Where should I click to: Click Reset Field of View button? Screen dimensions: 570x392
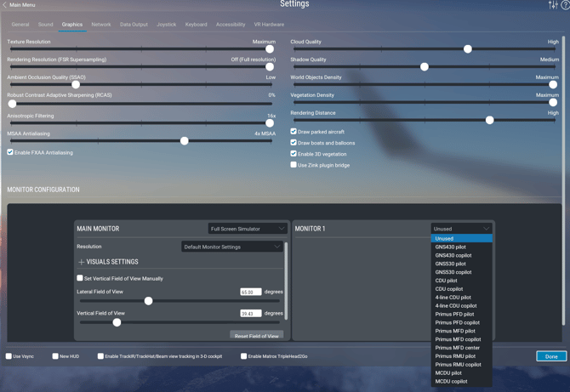[x=257, y=335]
